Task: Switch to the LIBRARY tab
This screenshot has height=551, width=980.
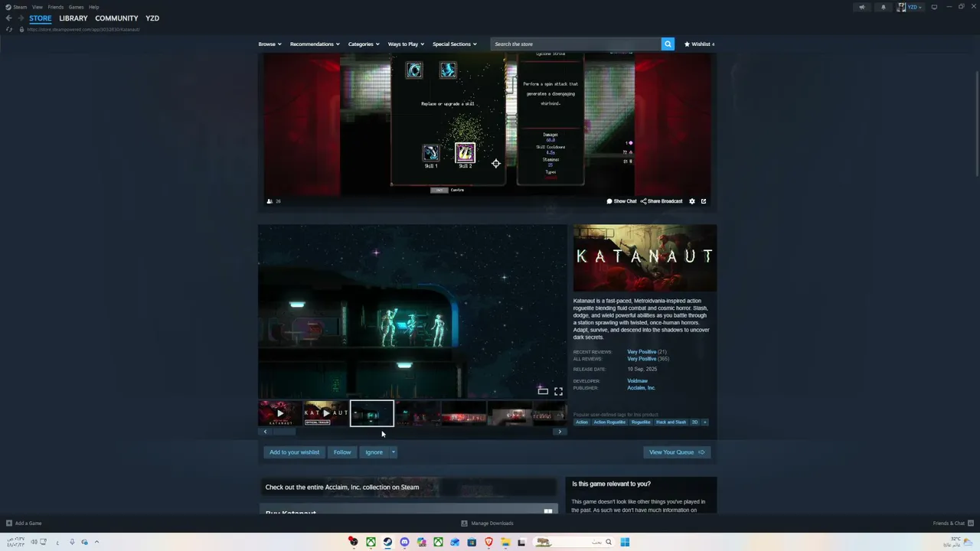Action: (73, 18)
